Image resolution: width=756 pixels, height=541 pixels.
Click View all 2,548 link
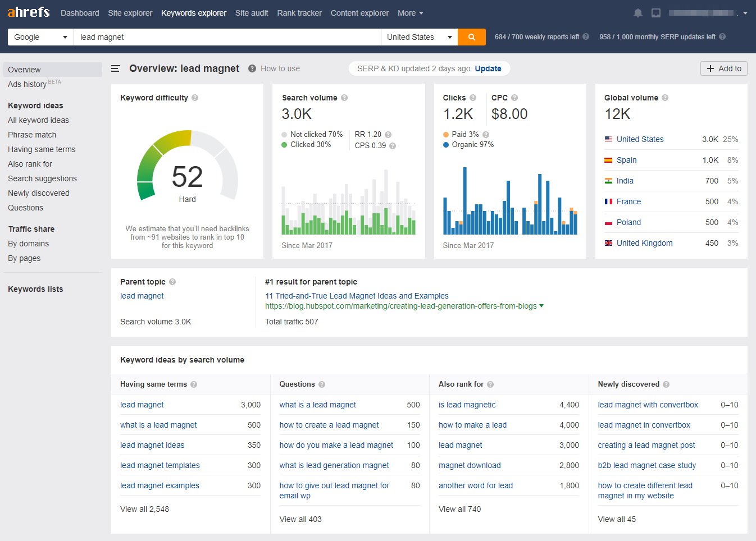coord(144,509)
